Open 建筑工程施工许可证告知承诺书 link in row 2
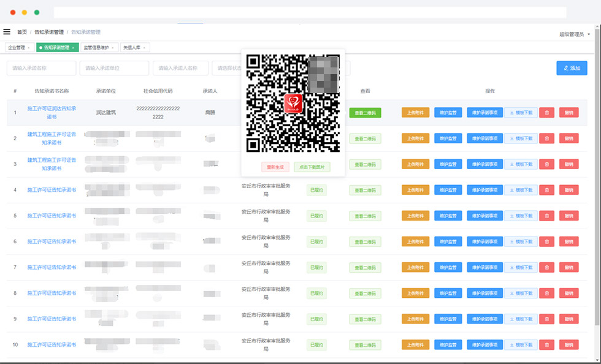Screen dimensions: 601x364 pos(52,138)
